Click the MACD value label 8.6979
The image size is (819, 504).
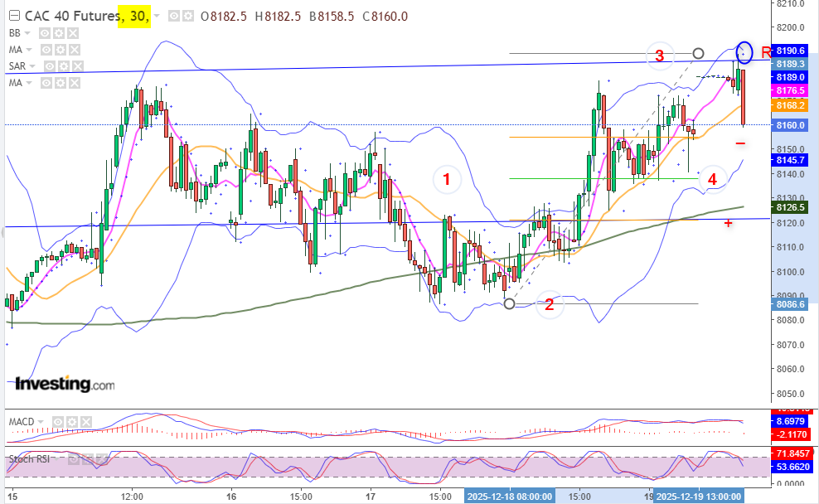coord(790,421)
